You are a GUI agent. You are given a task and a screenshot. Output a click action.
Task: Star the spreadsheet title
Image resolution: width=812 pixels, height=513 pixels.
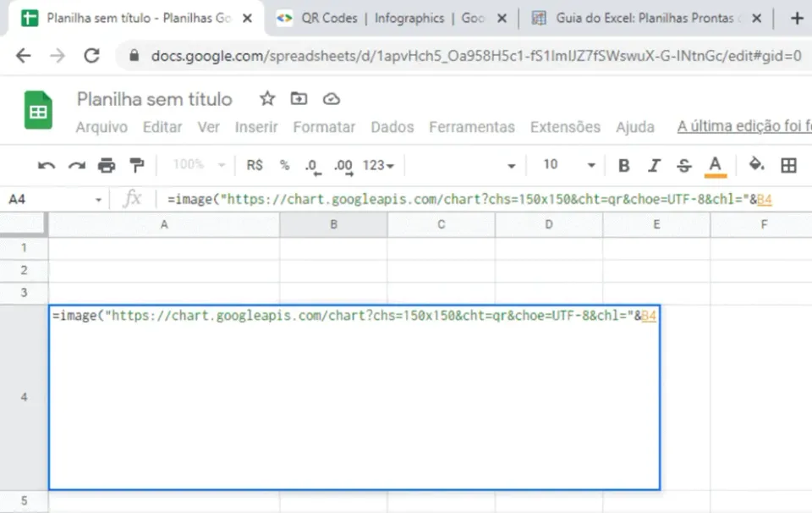(x=267, y=98)
